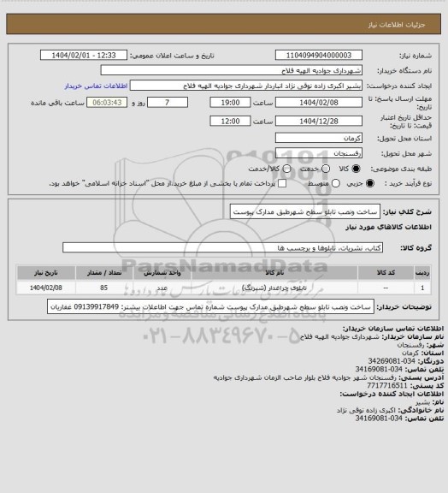Click the تعداد / مقدار column header
Screen dimensions: 448x493
click(104, 273)
